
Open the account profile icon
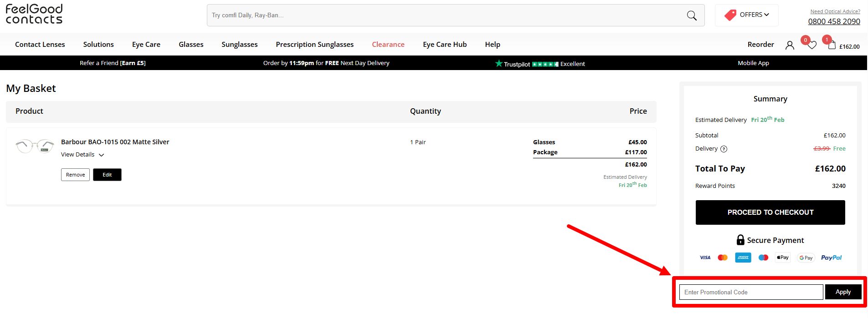(x=790, y=45)
